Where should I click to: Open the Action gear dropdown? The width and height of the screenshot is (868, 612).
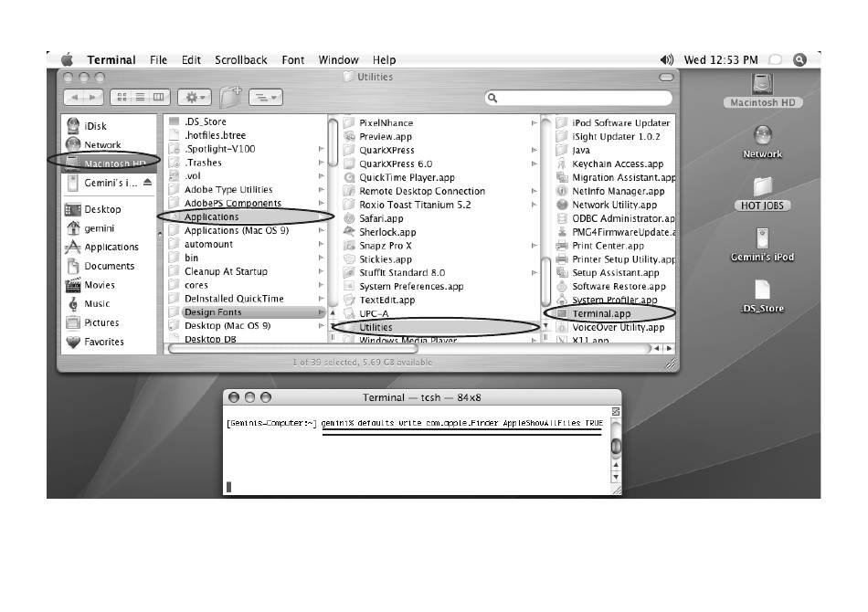tap(195, 98)
